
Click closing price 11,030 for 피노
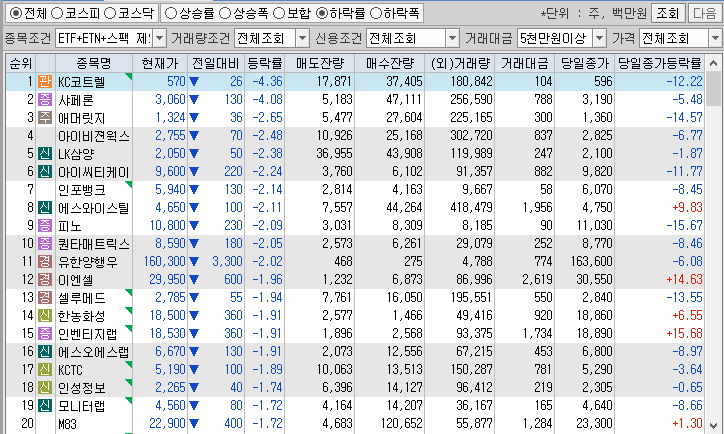[x=595, y=226]
